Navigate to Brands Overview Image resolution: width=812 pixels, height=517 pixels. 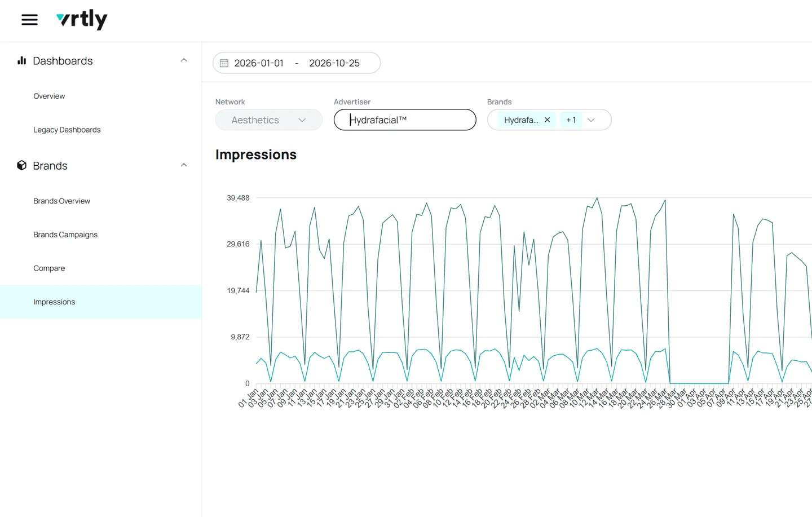coord(62,201)
